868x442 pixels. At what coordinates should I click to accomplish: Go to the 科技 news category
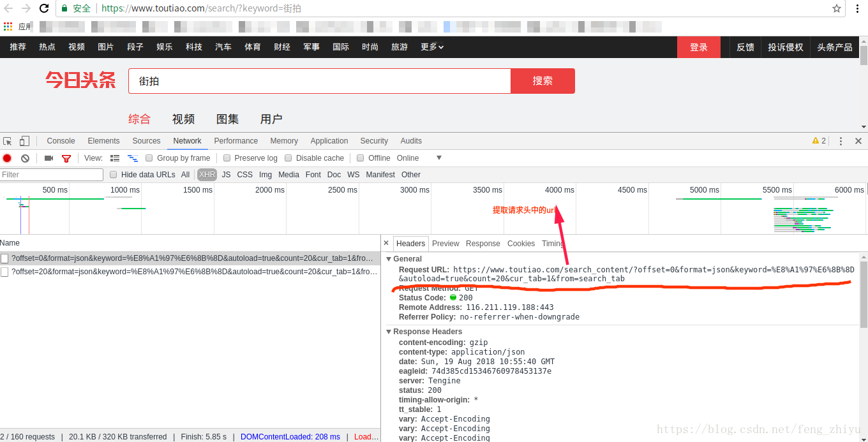pyautogui.click(x=194, y=47)
